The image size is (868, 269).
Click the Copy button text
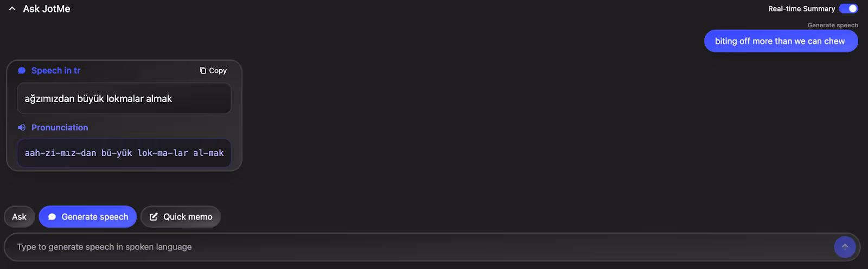click(218, 71)
